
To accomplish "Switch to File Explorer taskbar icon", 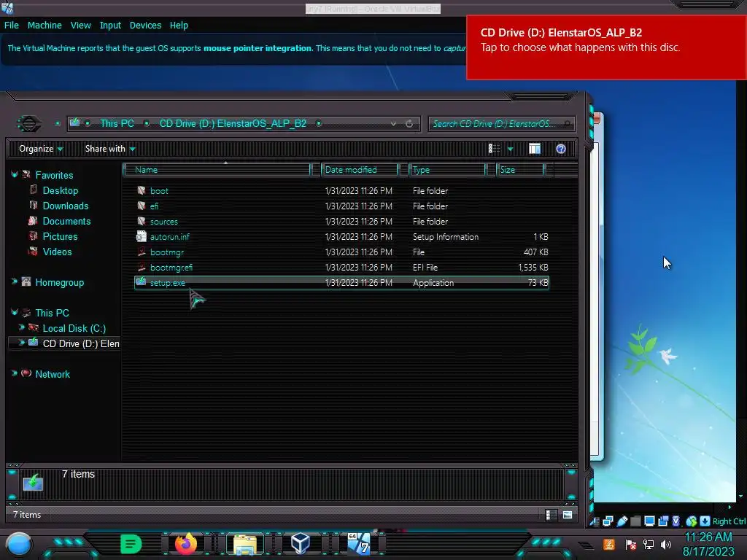I will (245, 544).
